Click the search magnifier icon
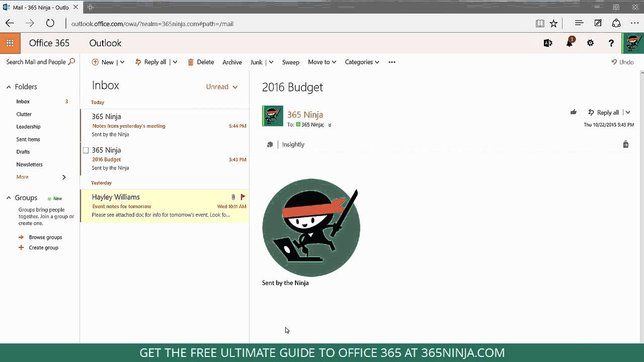The width and height of the screenshot is (644, 362). (x=71, y=62)
